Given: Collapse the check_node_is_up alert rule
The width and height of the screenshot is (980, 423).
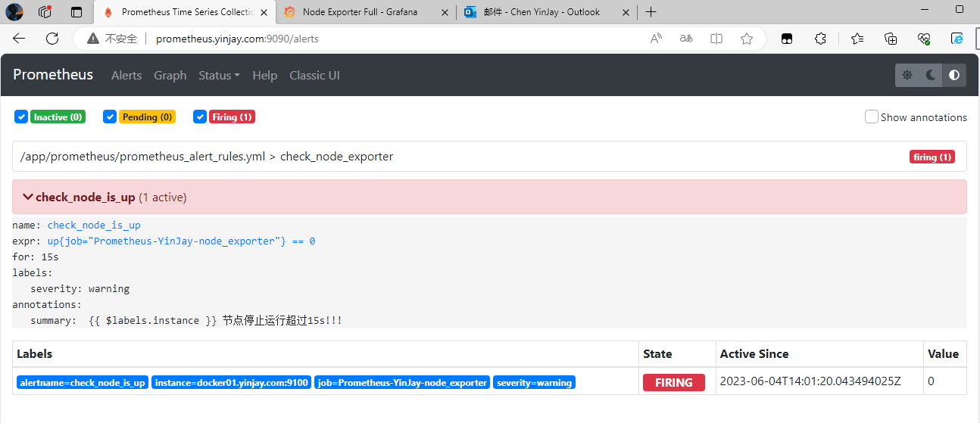Looking at the screenshot, I should [x=489, y=197].
